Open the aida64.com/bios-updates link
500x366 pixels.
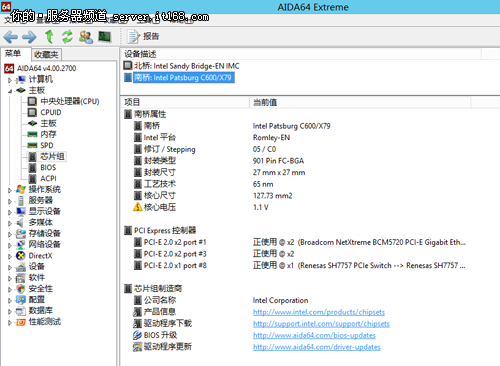[x=314, y=335]
